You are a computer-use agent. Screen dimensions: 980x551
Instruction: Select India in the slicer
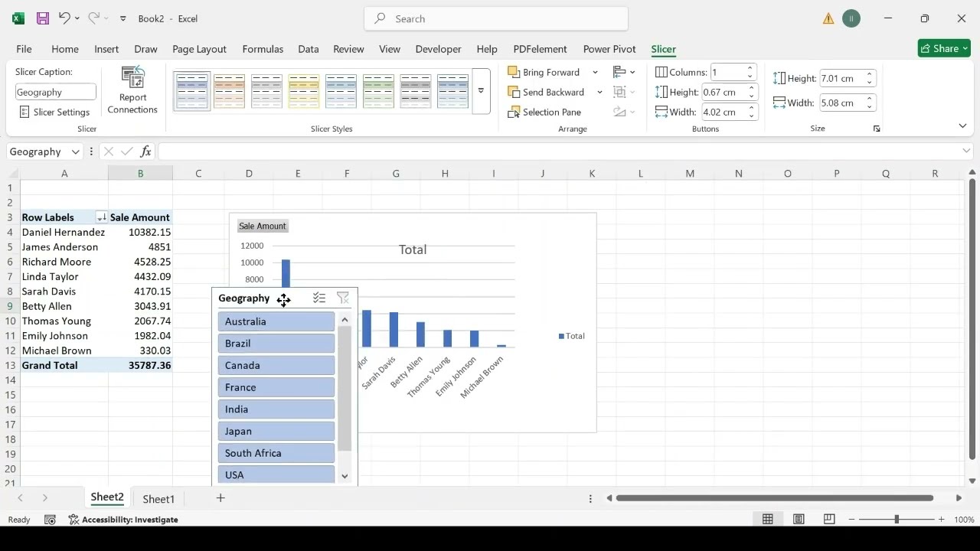pyautogui.click(x=276, y=409)
